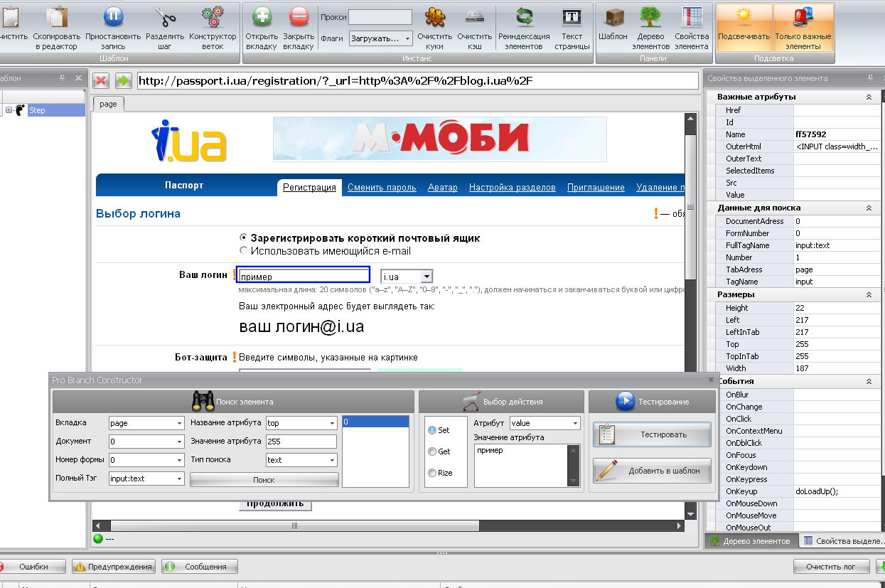Image resolution: width=885 pixels, height=588 pixels.
Task: Click binoculars Поиск элемента header icon
Action: [203, 402]
